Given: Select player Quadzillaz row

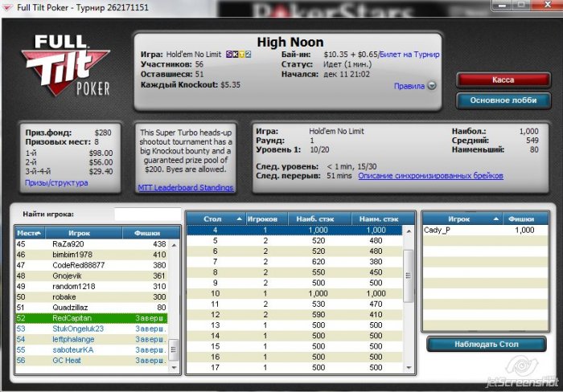Looking at the screenshot, I should tap(91, 308).
